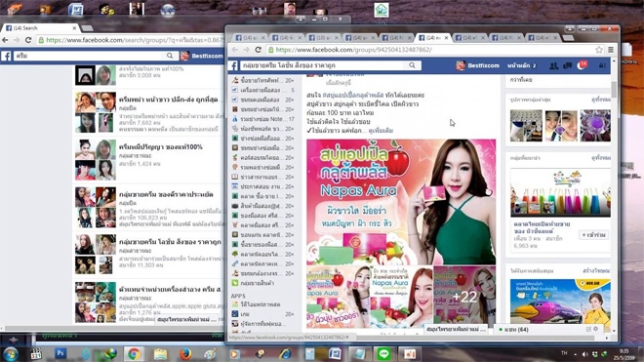Click the + เข้าร่วม join button
The height and width of the screenshot is (362, 644).
click(x=594, y=235)
